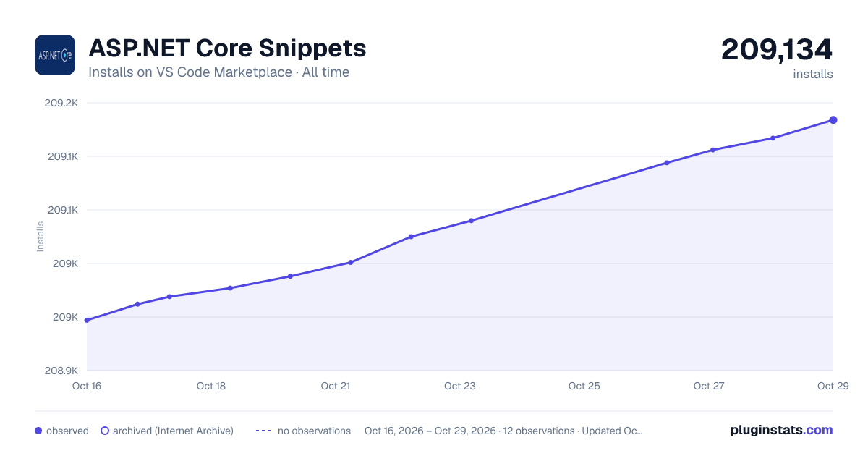Screen dimensions: 868x456
Task: Click the observed legend dot
Action: coord(38,431)
